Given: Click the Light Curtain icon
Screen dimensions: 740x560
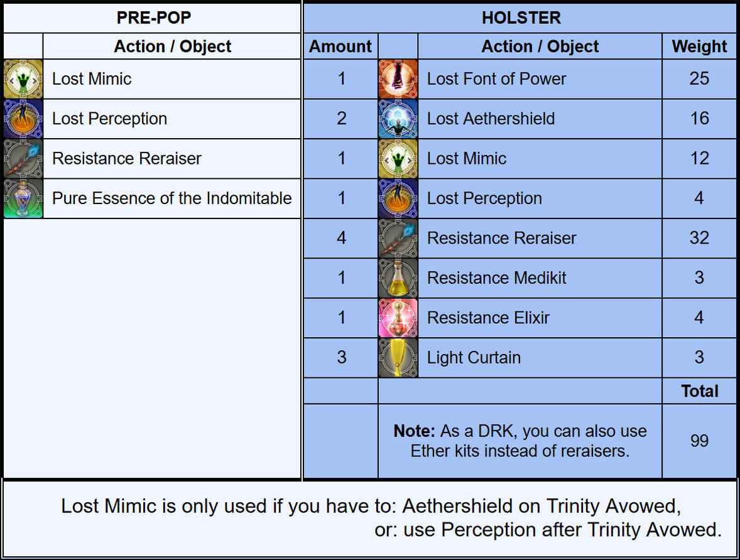Looking at the screenshot, I should coord(398,357).
